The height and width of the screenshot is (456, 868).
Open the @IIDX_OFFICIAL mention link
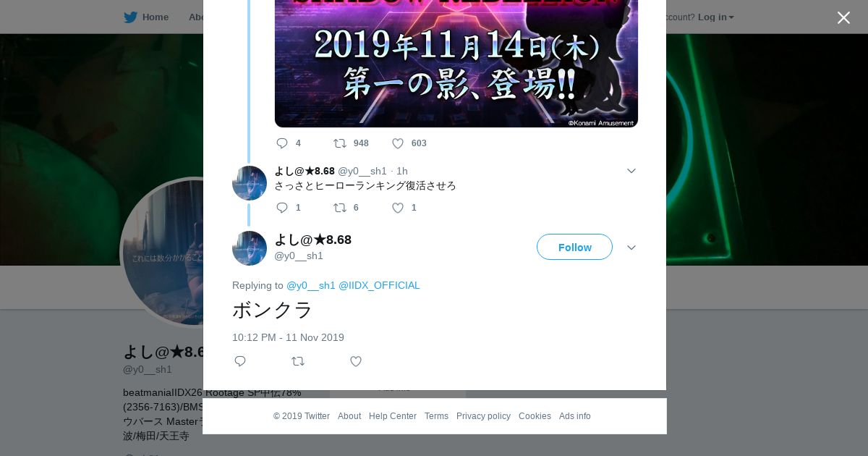(379, 285)
